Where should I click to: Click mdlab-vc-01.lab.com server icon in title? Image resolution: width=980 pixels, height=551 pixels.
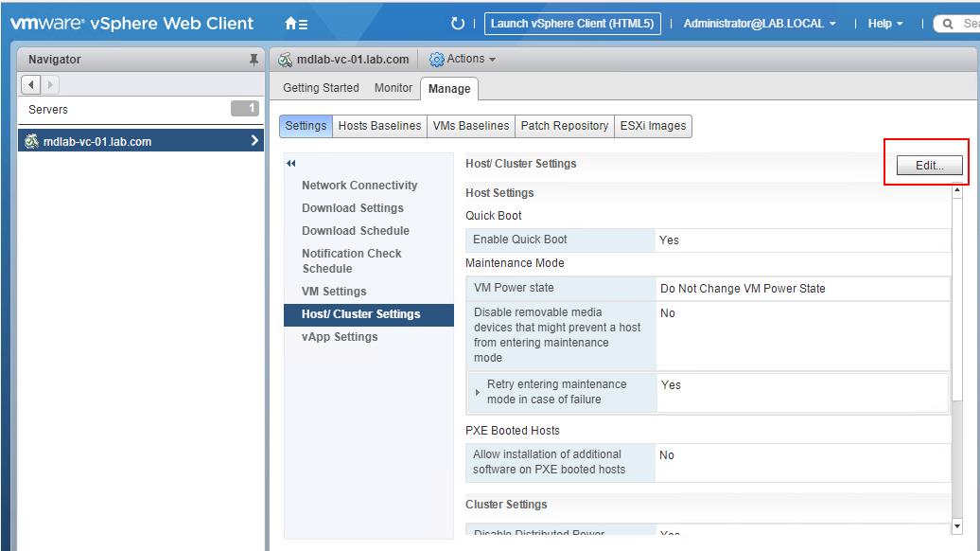(x=285, y=60)
